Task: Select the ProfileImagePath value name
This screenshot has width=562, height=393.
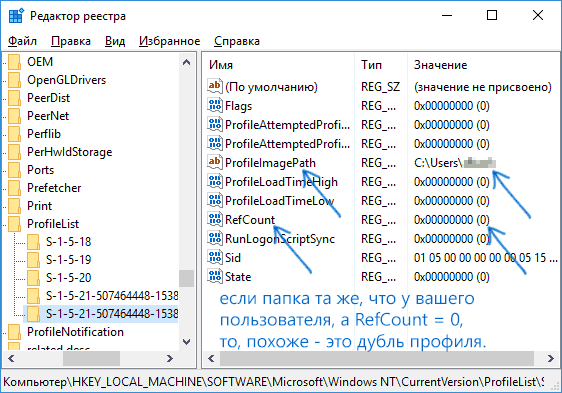Action: click(270, 163)
